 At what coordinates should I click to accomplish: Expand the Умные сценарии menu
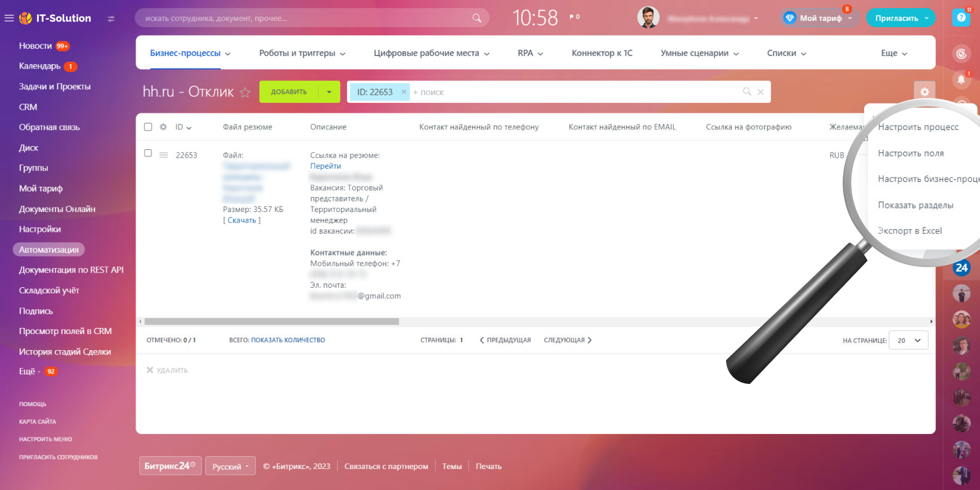click(700, 53)
